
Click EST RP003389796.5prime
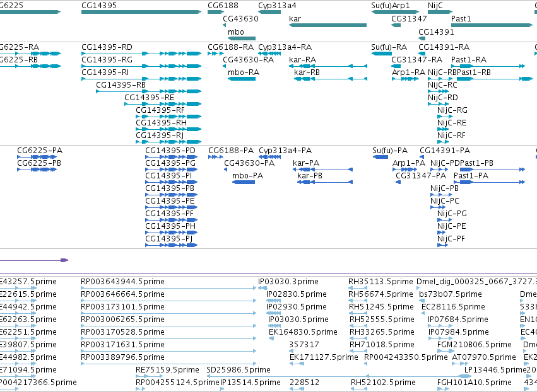point(168,364)
